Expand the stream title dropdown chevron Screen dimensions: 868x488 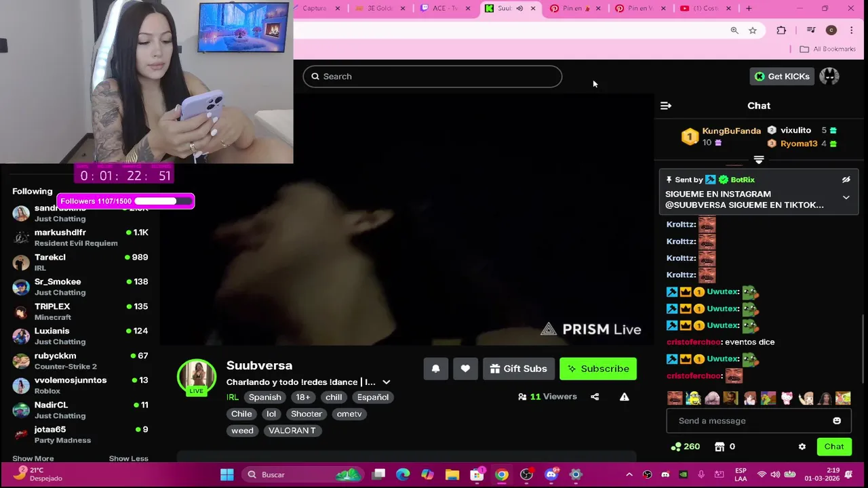[x=387, y=382]
